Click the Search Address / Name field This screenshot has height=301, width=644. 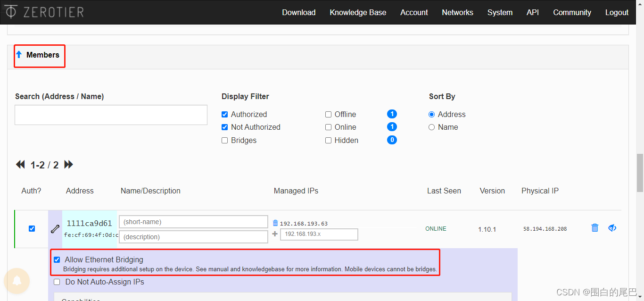point(111,115)
